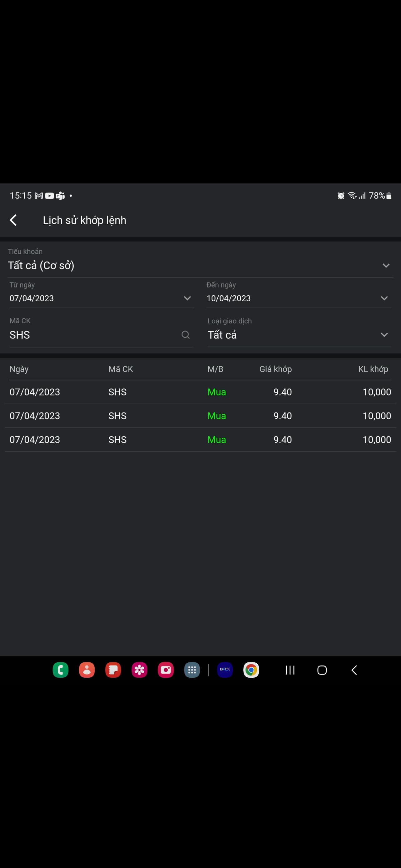The height and width of the screenshot is (868, 401).
Task: Tap the KL khớp column header
Action: 373,369
